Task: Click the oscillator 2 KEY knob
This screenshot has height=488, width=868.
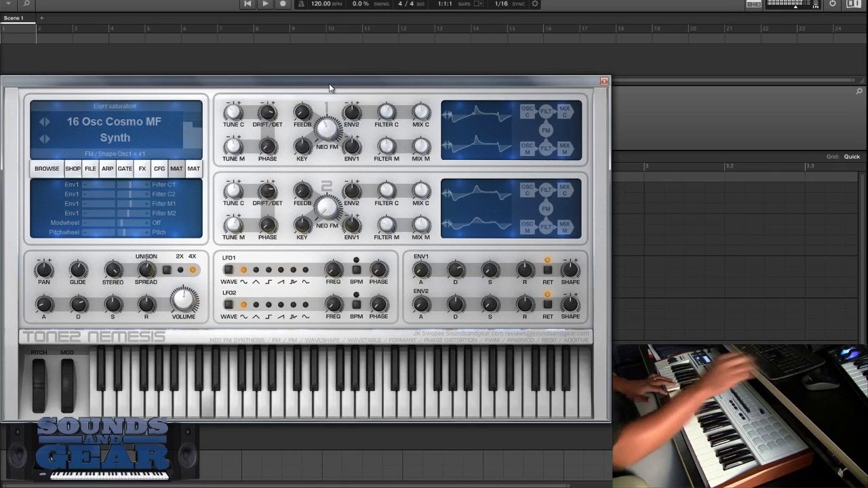Action: point(302,224)
